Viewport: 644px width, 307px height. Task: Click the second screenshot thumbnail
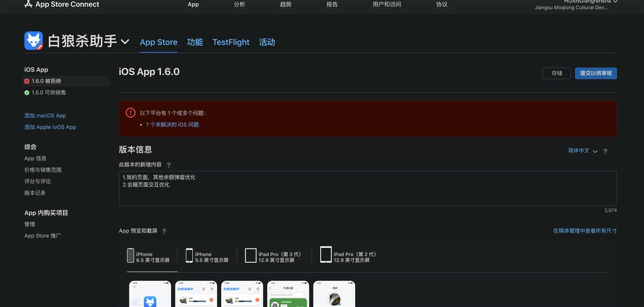tap(196, 294)
